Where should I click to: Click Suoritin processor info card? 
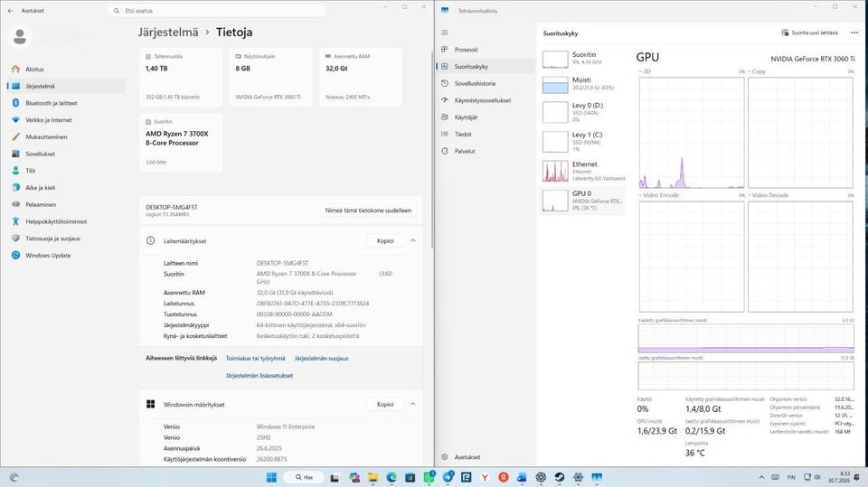pos(181,142)
